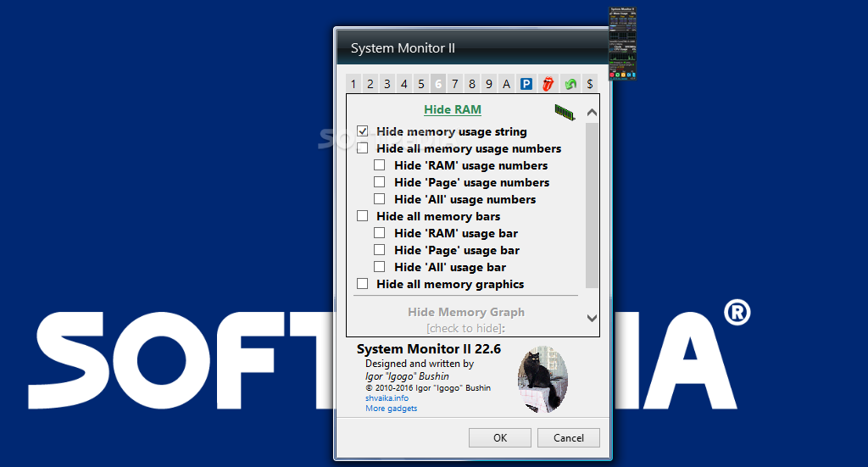Check Hide all memory graphics

point(363,284)
